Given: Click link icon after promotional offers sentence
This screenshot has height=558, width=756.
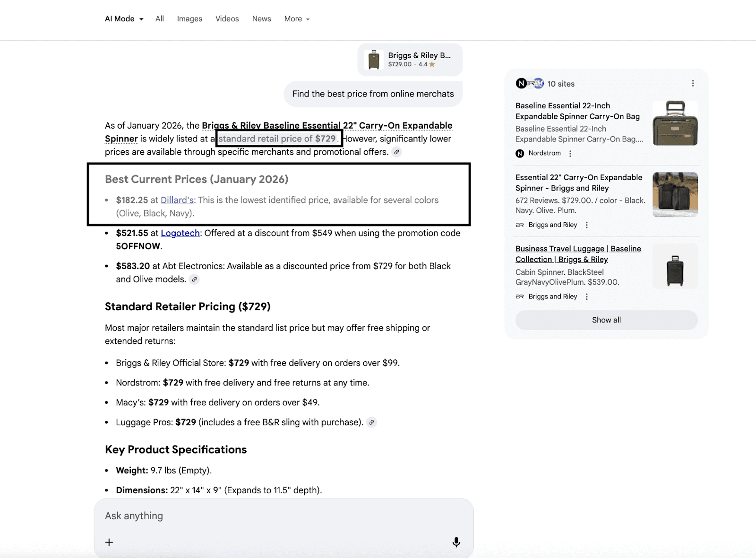Looking at the screenshot, I should coord(397,152).
